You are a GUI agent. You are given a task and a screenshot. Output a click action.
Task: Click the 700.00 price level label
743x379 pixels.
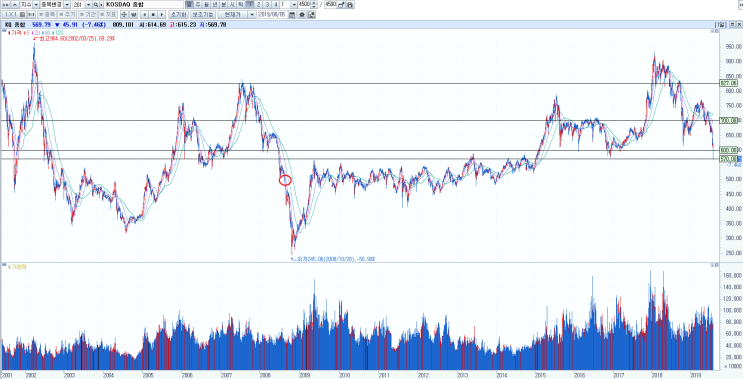pyautogui.click(x=729, y=120)
